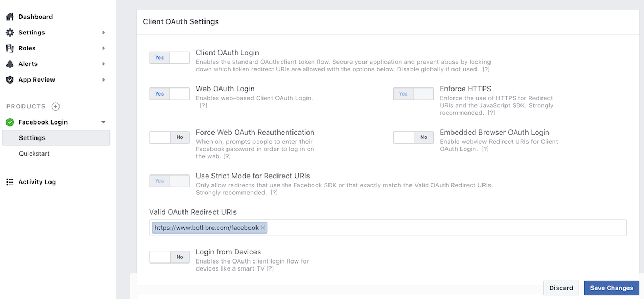The width and height of the screenshot is (644, 299).
Task: Click the Alerts bell icon
Action: click(x=10, y=64)
